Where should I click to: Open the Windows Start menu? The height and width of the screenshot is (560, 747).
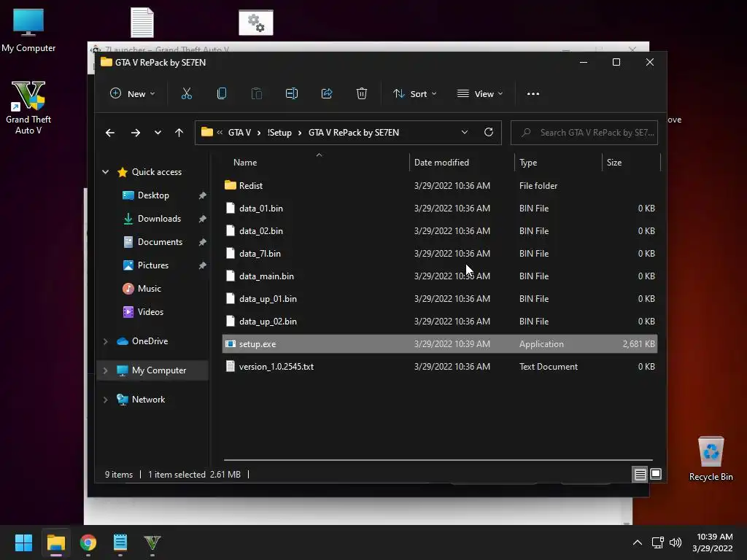(23, 542)
